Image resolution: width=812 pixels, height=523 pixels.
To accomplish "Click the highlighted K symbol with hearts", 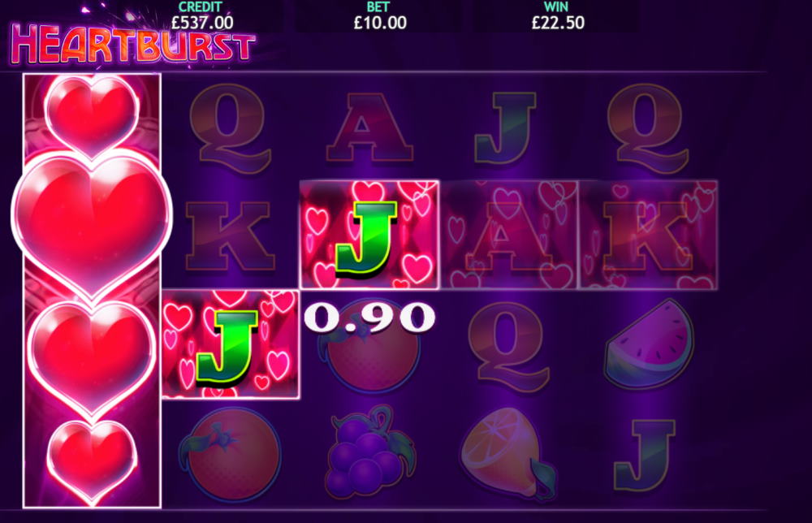I will point(648,235).
